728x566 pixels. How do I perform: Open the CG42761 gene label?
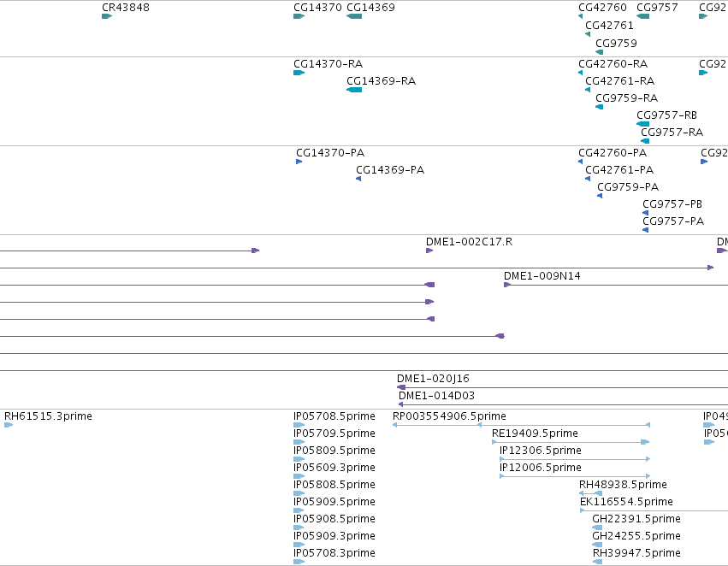coord(609,26)
